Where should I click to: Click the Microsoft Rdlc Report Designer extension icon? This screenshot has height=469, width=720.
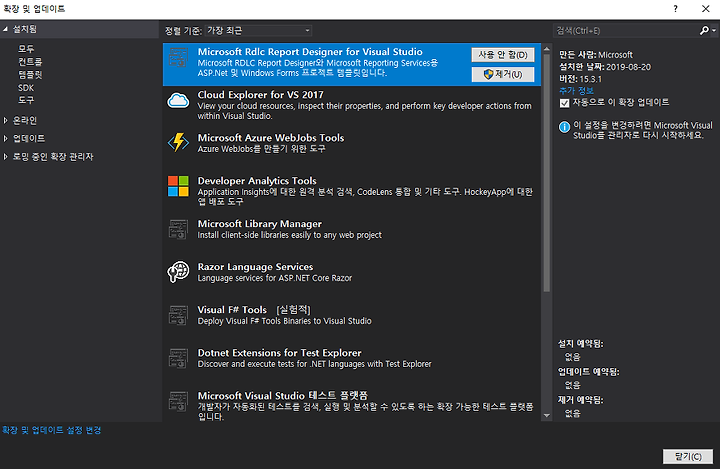[x=178, y=57]
